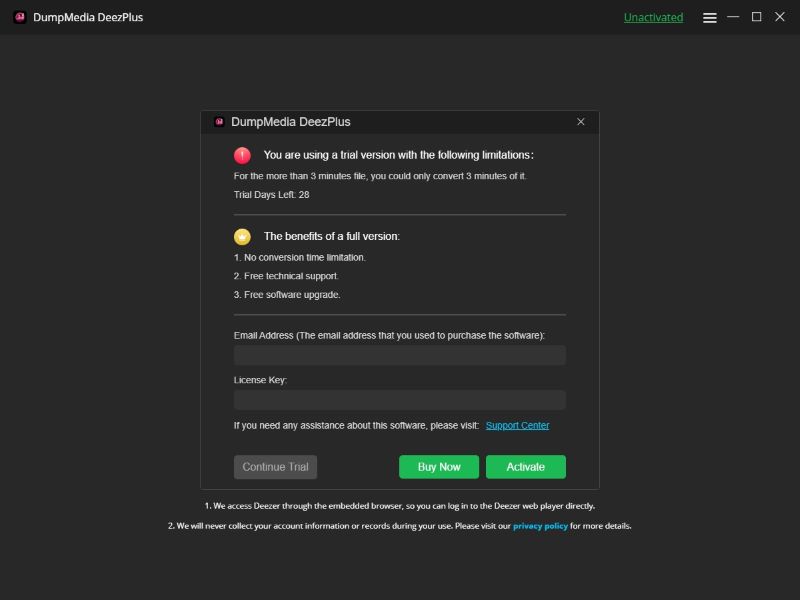Close the main DumpMedia DeezPlus window

click(x=780, y=17)
